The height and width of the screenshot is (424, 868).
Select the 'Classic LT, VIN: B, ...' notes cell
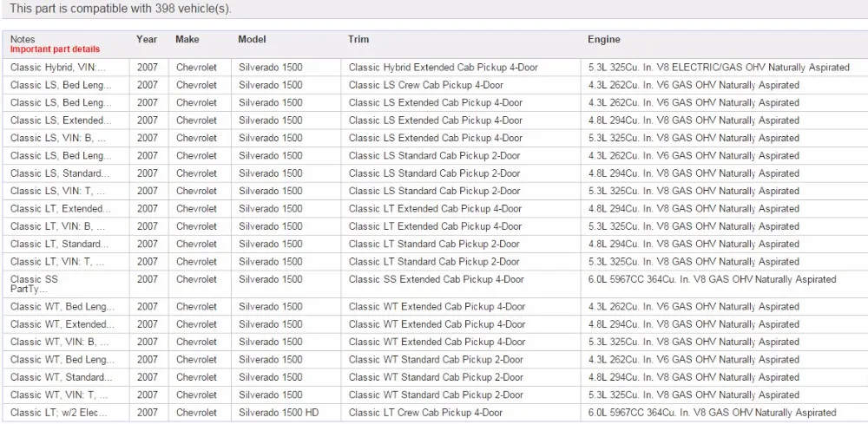(x=66, y=226)
